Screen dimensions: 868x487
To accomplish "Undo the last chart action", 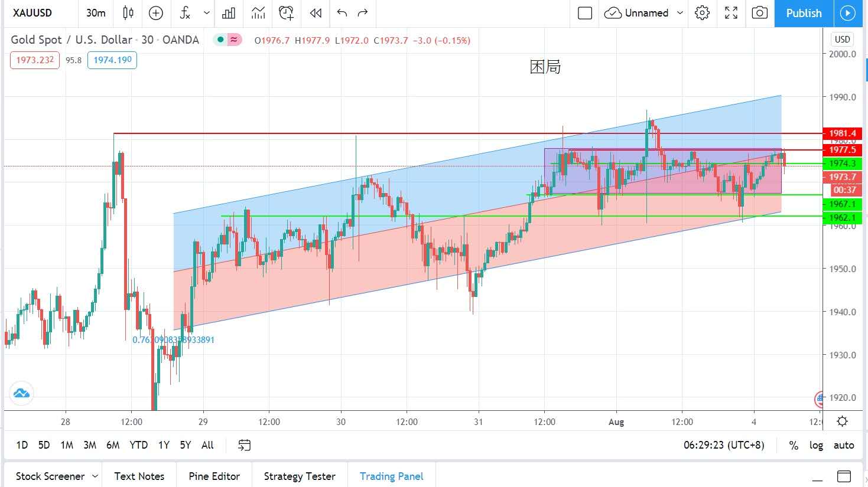I will click(342, 13).
